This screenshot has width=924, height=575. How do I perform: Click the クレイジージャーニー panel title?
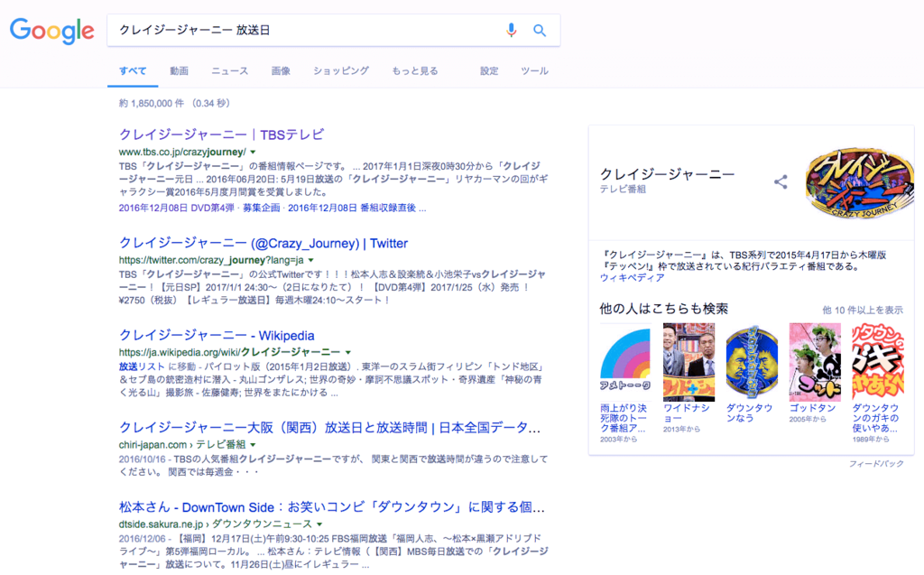click(668, 174)
